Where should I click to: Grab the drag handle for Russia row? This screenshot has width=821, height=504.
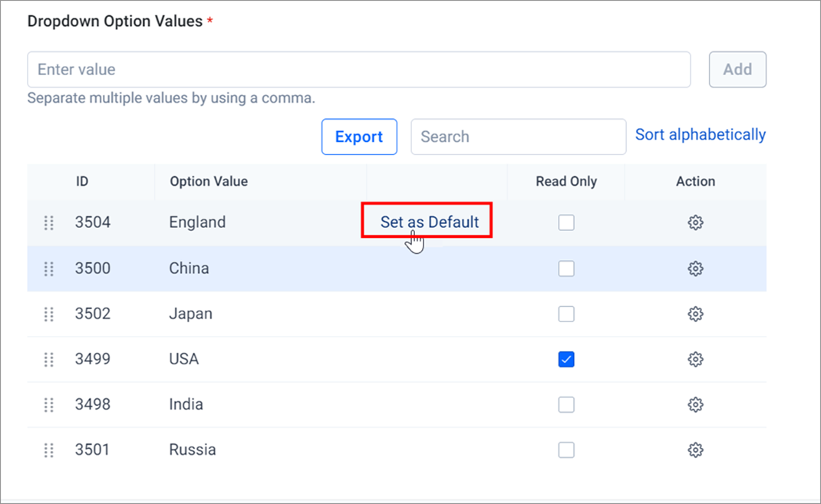click(48, 450)
